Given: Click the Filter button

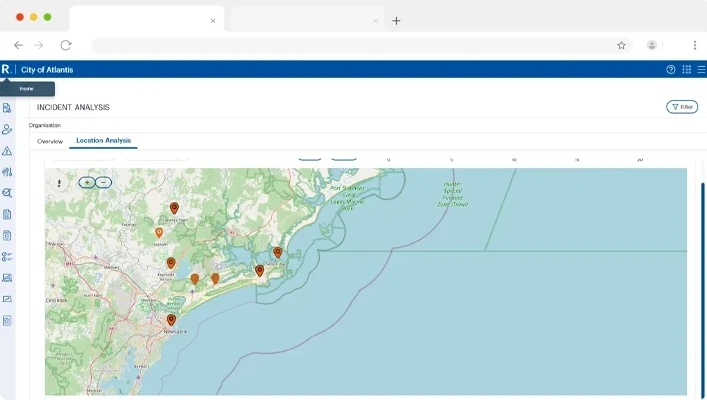Looking at the screenshot, I should tap(682, 107).
